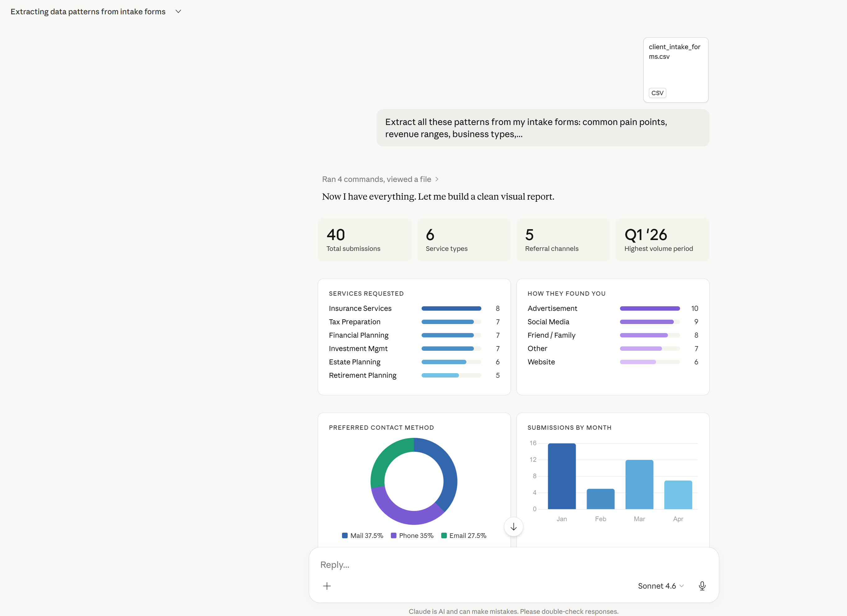Viewport: 847px width, 616px height.
Task: Click the Total submissions stat card
Action: (x=364, y=240)
